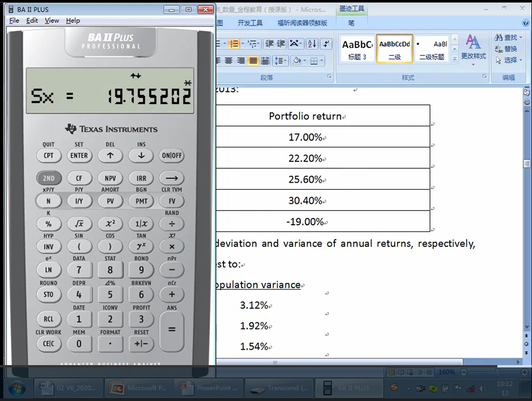Click the percent key

pyautogui.click(x=48, y=224)
